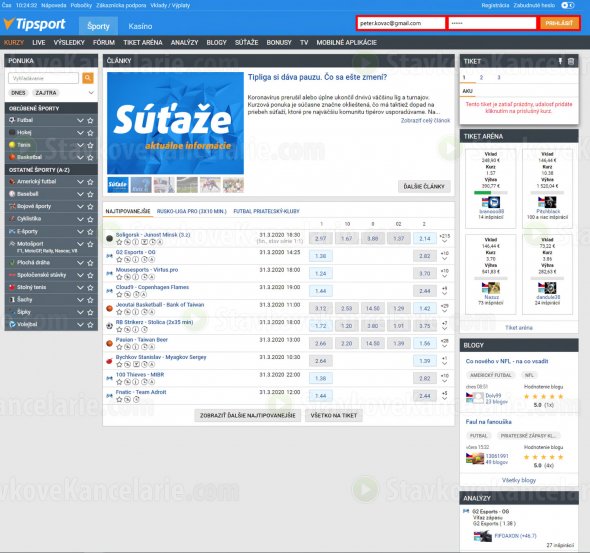
Task: Click the DNES filter button
Action: coord(18,93)
